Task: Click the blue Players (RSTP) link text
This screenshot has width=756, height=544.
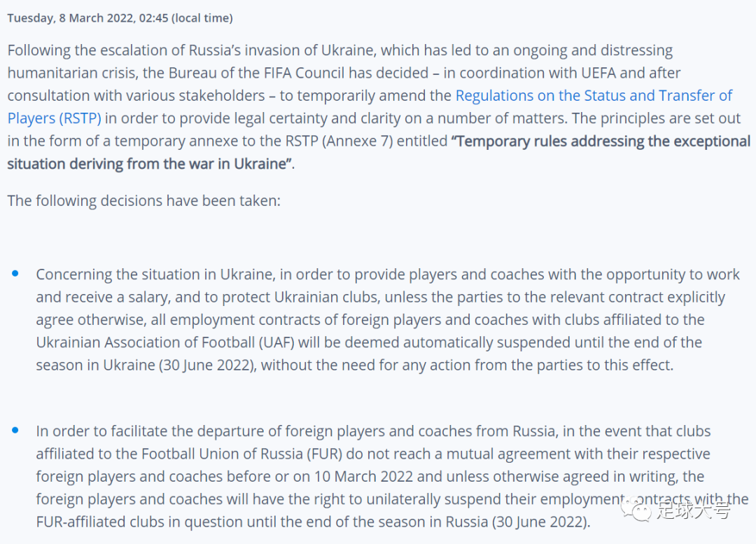Action: click(54, 118)
